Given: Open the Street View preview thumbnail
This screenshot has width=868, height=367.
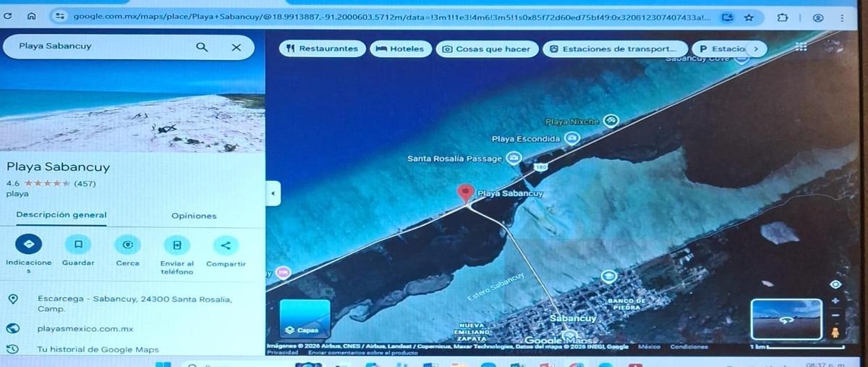Looking at the screenshot, I should [786, 319].
